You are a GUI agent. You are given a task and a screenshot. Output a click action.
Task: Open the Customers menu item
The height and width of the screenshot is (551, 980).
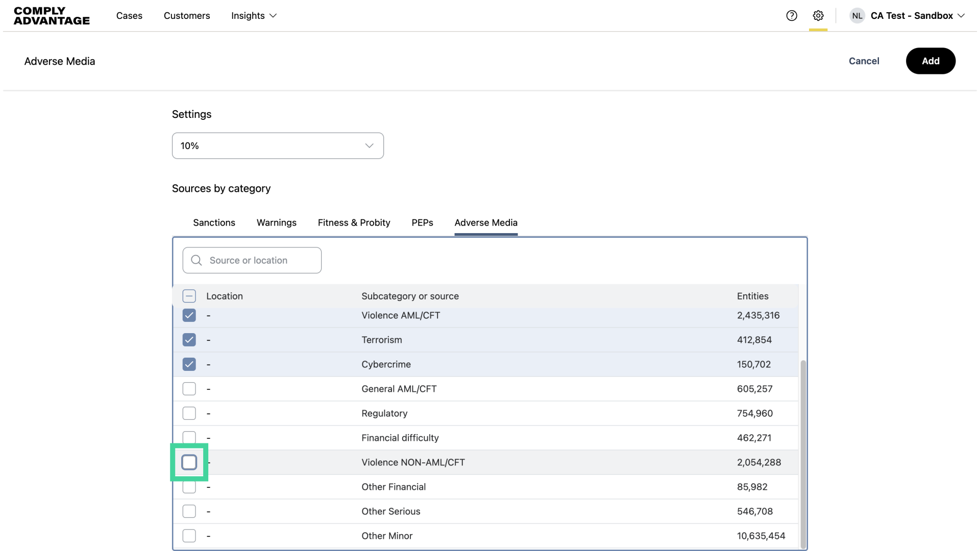point(187,16)
